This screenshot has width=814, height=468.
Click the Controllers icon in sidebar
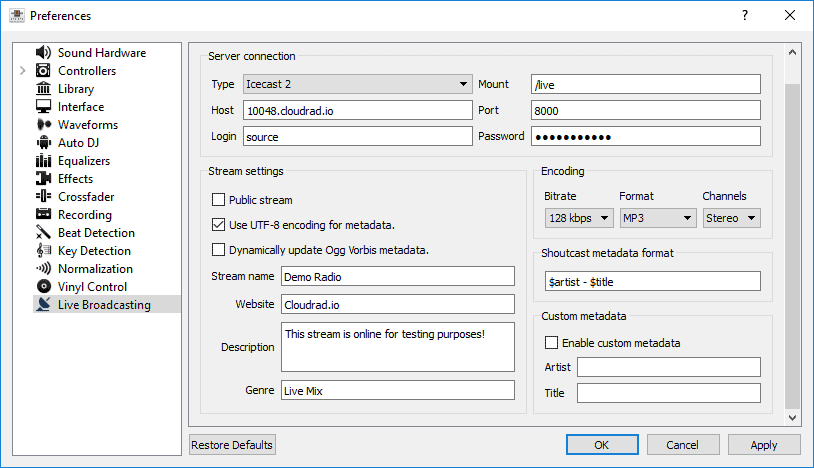point(43,70)
